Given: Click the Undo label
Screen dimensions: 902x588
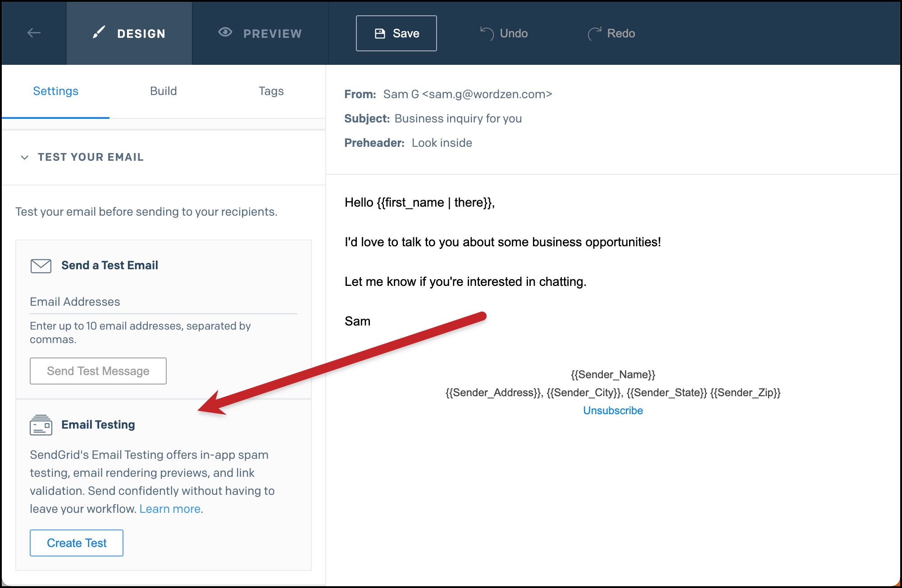Looking at the screenshot, I should 514,33.
